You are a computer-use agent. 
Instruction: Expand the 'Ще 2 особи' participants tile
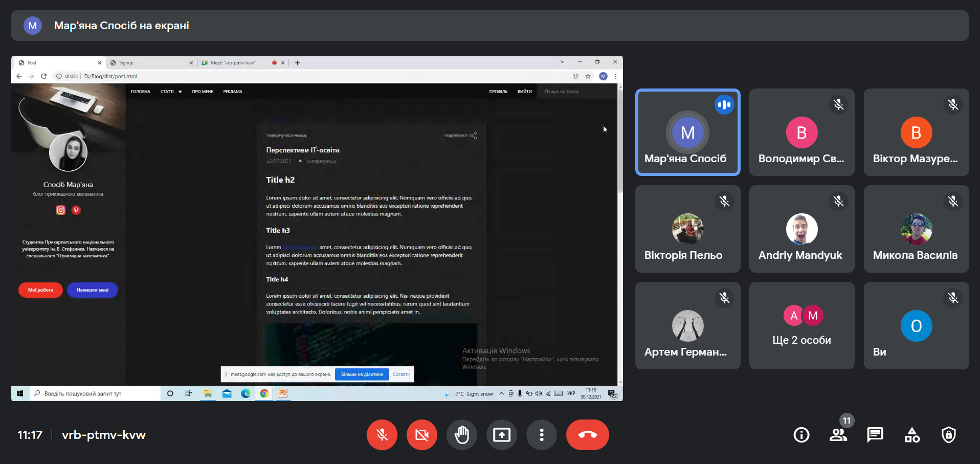pos(802,325)
